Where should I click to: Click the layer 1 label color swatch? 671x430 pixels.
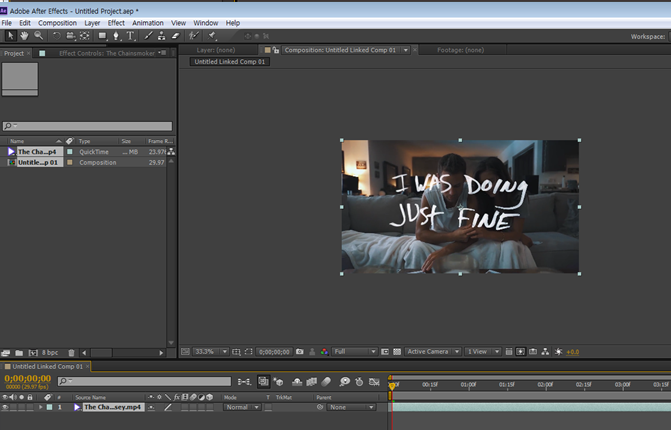pyautogui.click(x=50, y=407)
